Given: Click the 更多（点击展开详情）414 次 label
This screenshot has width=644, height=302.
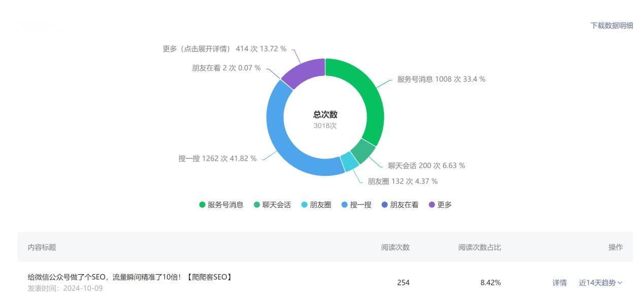Looking at the screenshot, I should [224, 49].
